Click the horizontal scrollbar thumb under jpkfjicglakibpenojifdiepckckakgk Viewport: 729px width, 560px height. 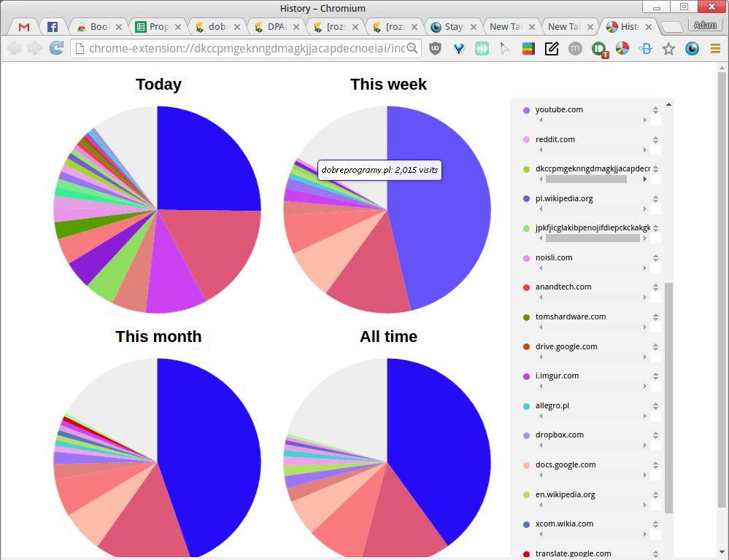click(593, 238)
